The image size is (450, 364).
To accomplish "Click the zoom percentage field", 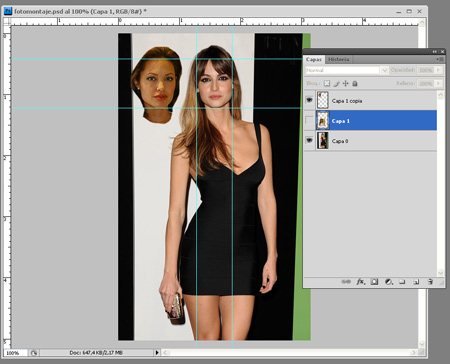I will [x=15, y=353].
